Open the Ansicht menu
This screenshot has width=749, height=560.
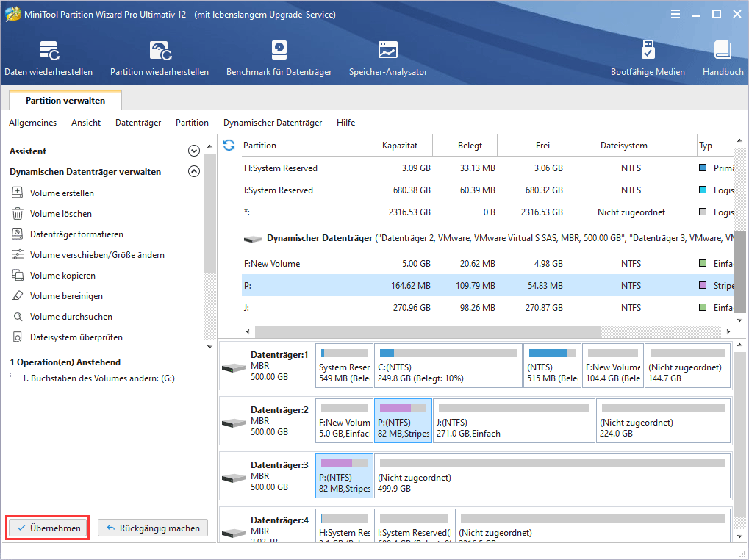86,123
